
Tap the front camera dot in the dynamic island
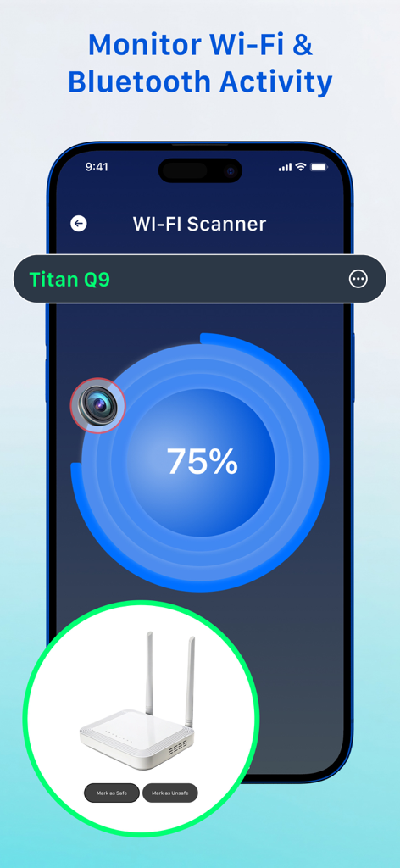(229, 170)
